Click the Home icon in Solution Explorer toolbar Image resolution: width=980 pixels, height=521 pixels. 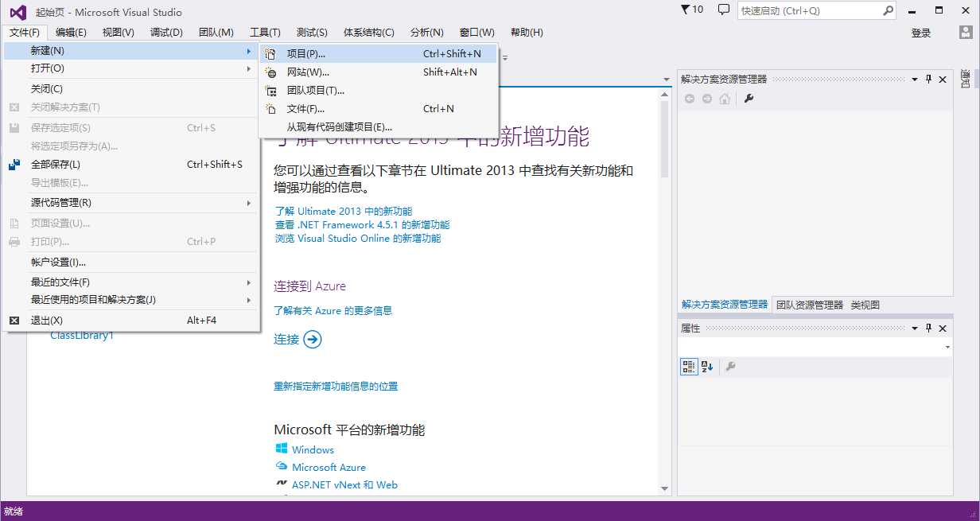pos(724,99)
